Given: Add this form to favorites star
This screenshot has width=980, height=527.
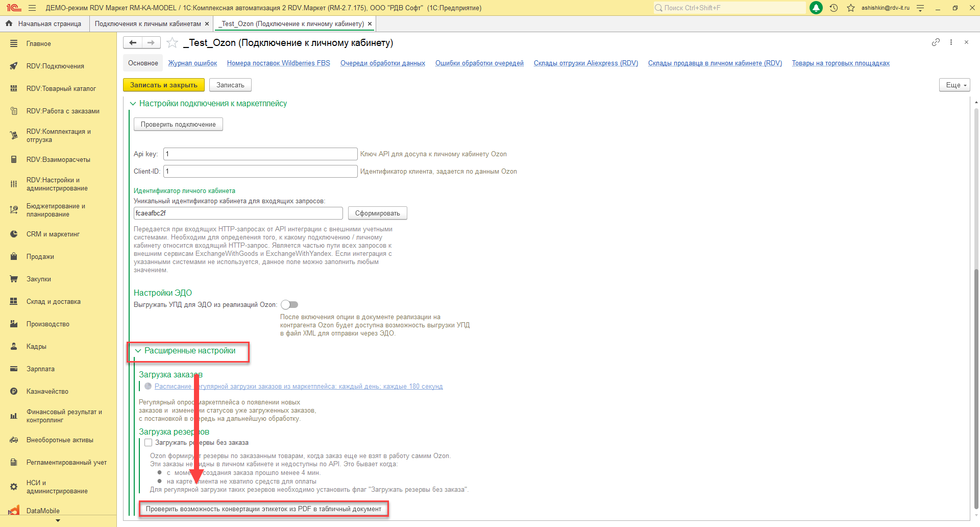Looking at the screenshot, I should 173,43.
